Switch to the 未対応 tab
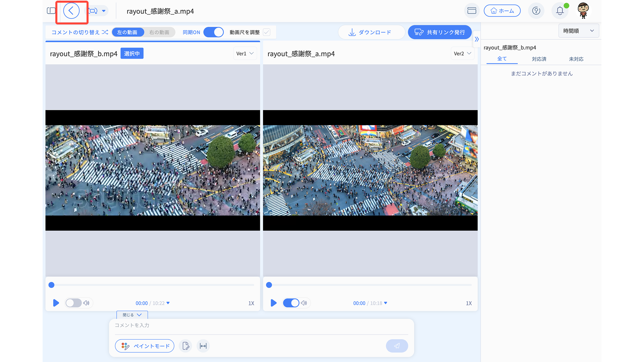 (x=576, y=59)
